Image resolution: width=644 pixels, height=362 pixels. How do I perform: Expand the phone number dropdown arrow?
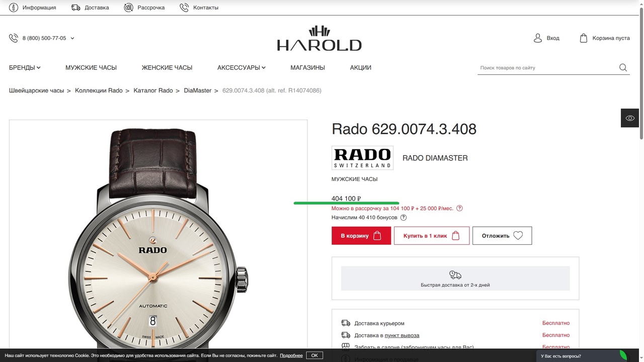[72, 38]
